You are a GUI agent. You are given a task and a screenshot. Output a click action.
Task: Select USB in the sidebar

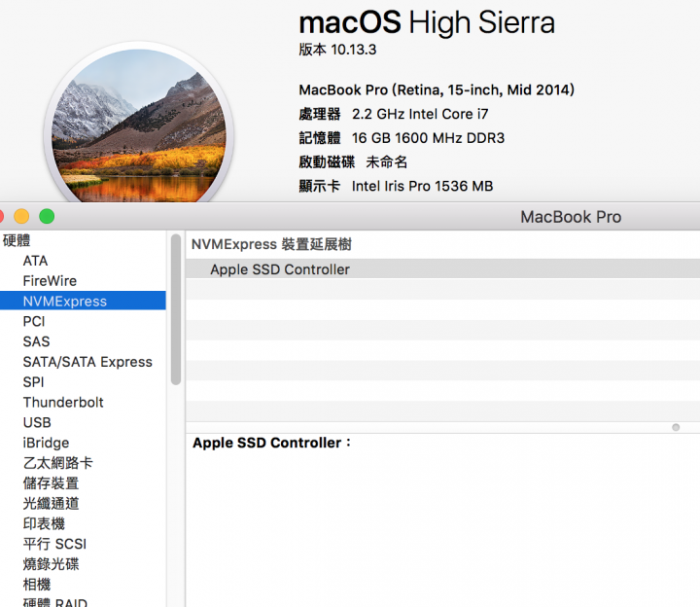tap(37, 422)
